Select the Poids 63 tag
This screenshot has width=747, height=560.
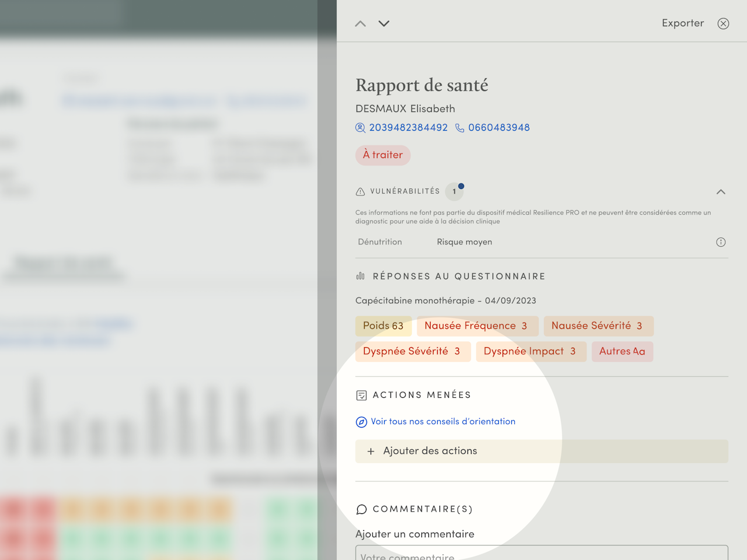(x=383, y=326)
